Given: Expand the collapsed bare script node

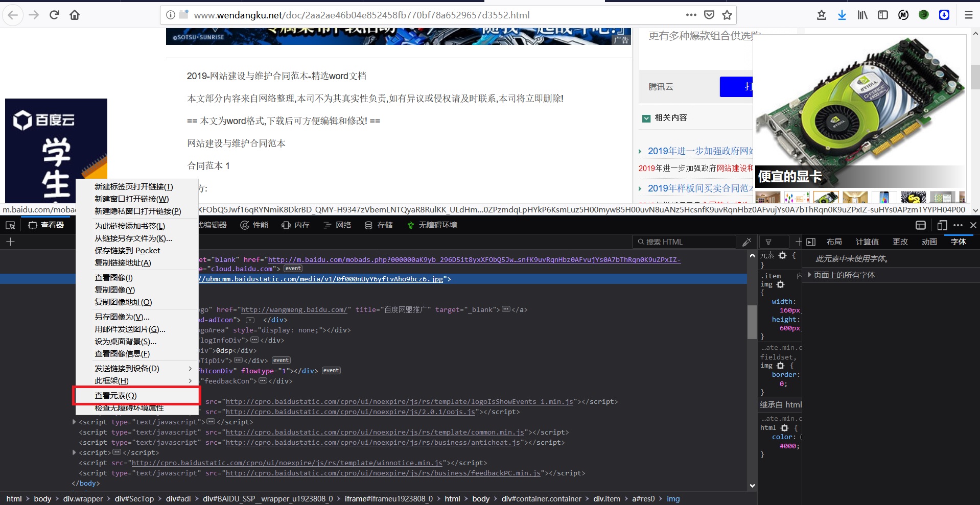Looking at the screenshot, I should tap(74, 452).
